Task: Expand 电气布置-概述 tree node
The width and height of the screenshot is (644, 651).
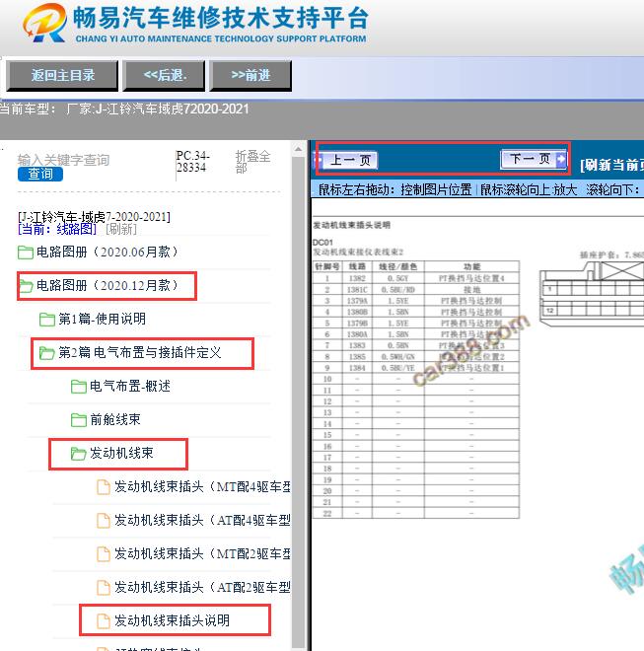Action: [x=130, y=387]
